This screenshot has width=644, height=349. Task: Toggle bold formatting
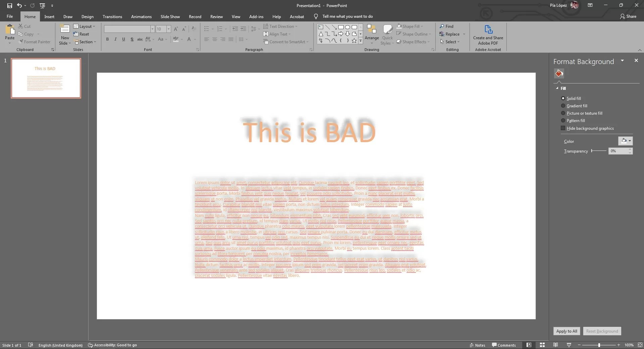pyautogui.click(x=107, y=39)
